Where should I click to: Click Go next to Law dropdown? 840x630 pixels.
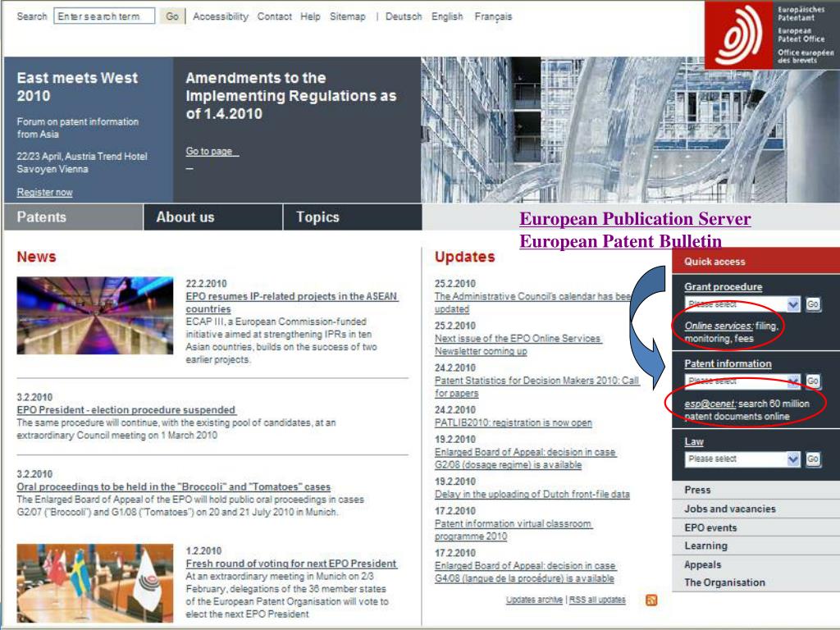click(x=813, y=459)
